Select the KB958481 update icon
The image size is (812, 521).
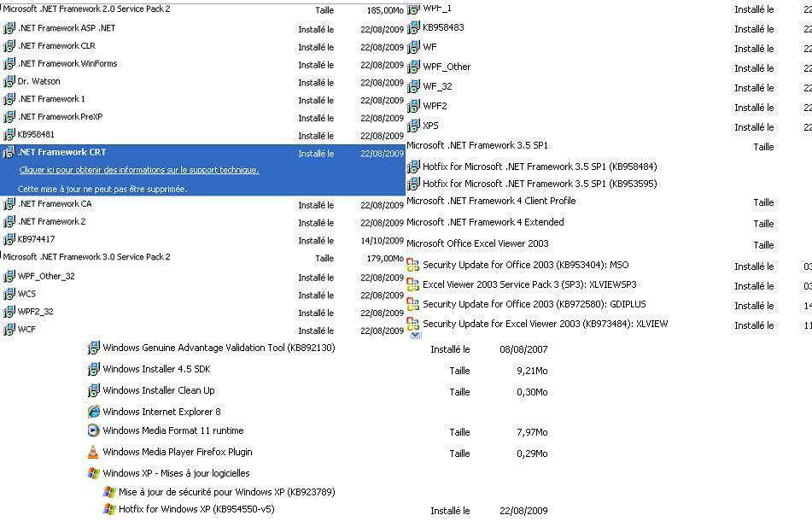point(9,135)
